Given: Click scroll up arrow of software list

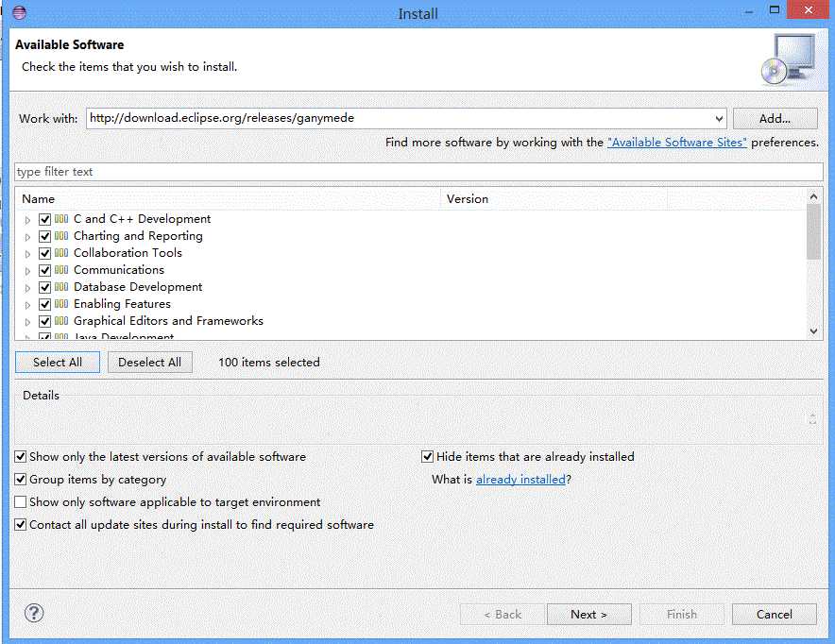Looking at the screenshot, I should coord(813,196).
